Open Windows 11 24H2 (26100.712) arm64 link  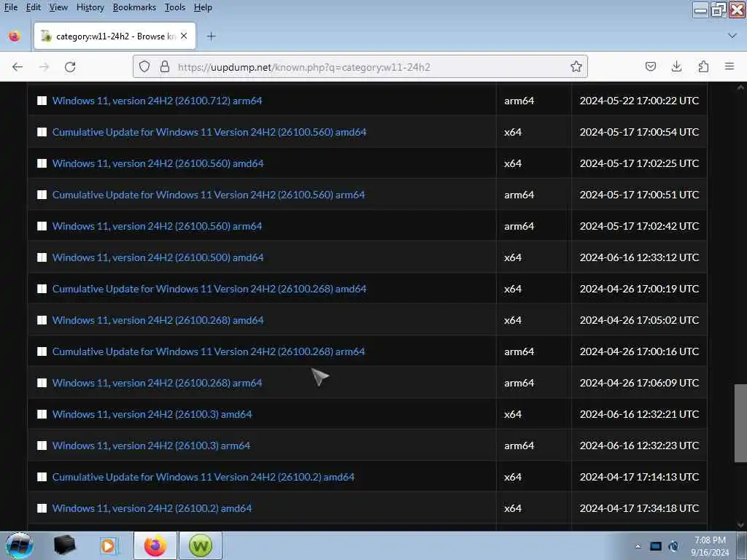pyautogui.click(x=158, y=101)
